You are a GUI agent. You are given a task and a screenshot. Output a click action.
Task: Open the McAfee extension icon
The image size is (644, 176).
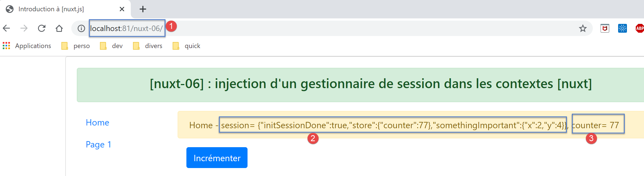(x=605, y=28)
